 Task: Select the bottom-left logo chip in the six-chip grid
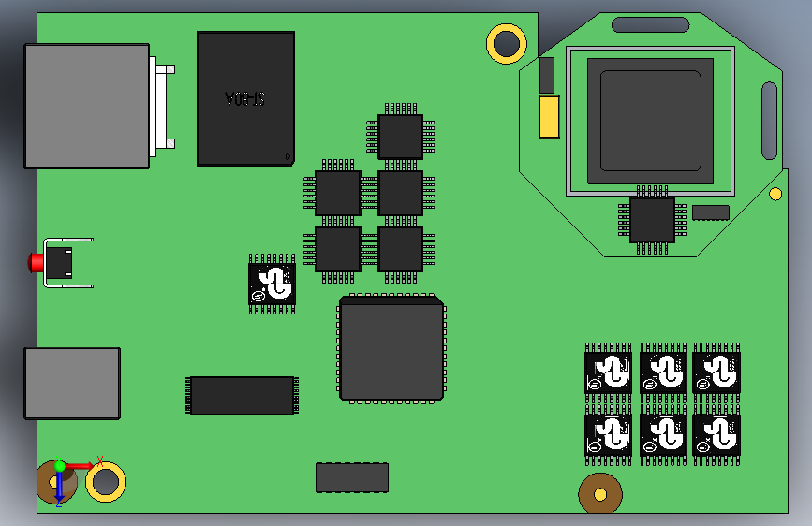(x=609, y=435)
